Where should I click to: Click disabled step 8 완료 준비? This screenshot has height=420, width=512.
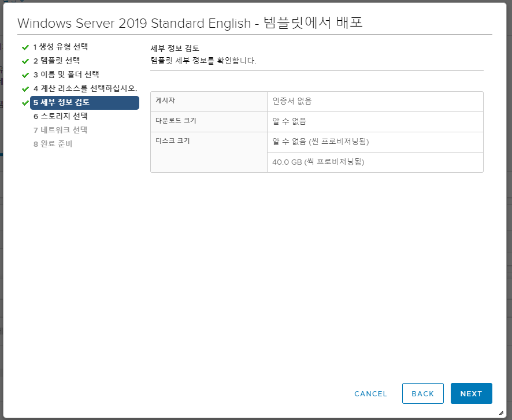(x=53, y=144)
